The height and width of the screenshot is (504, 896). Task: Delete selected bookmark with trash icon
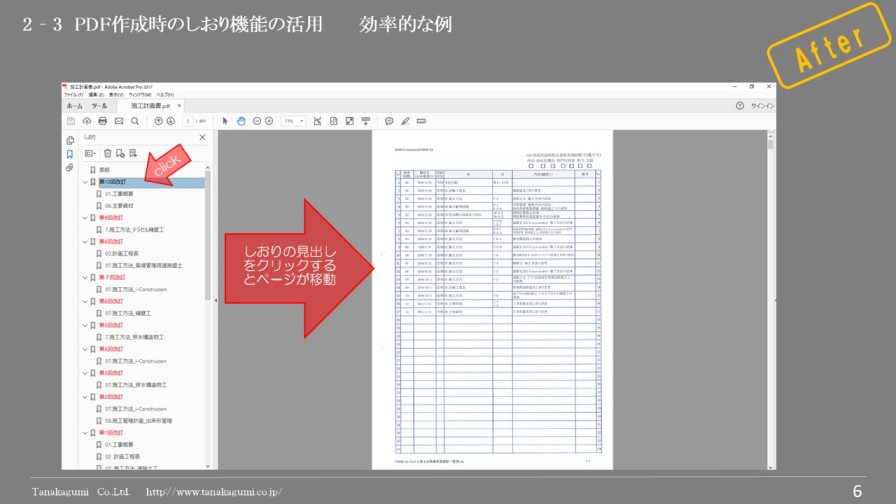coord(107,153)
